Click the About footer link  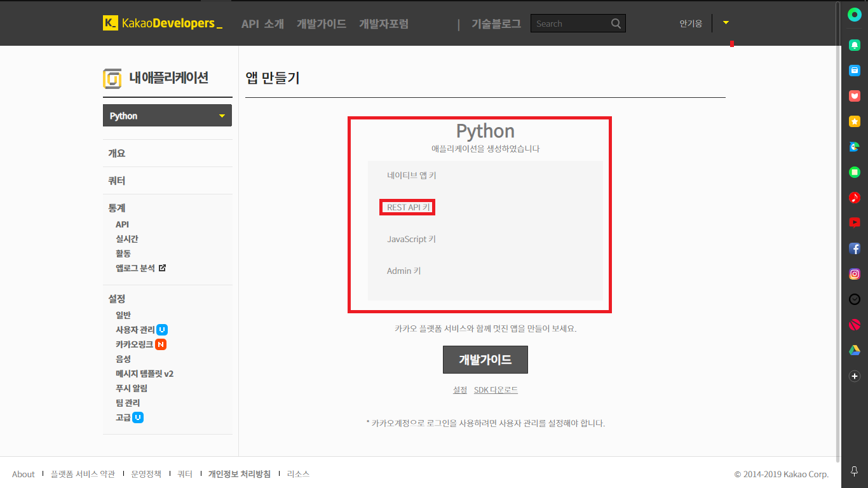tap(24, 474)
